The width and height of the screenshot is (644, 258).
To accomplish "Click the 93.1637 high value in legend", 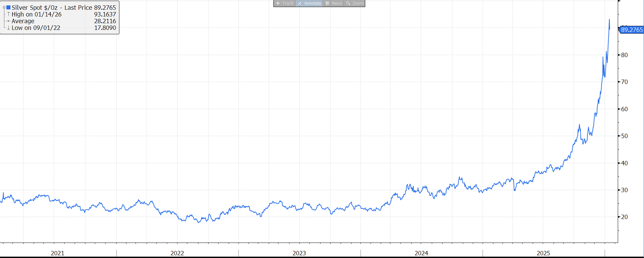I will [x=105, y=14].
